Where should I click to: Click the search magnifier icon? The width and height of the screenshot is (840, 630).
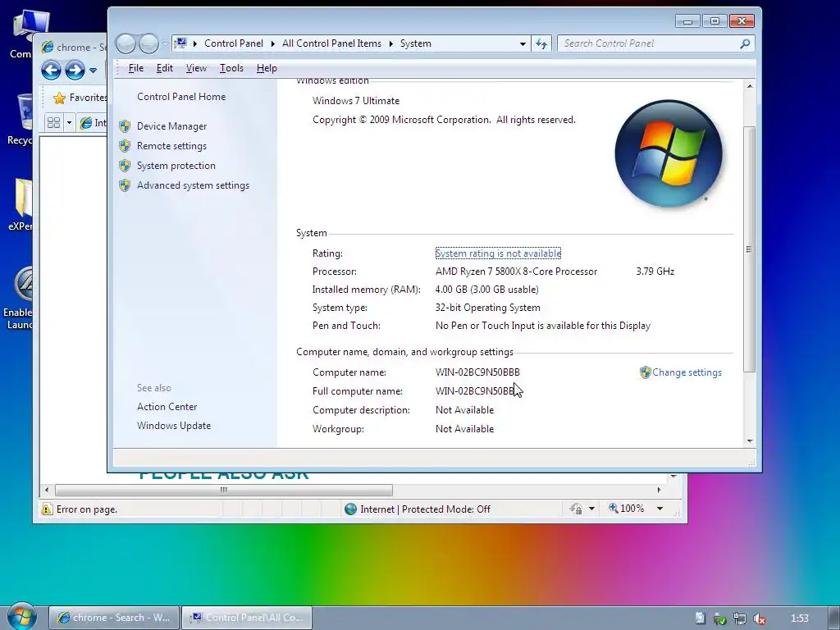[745, 43]
